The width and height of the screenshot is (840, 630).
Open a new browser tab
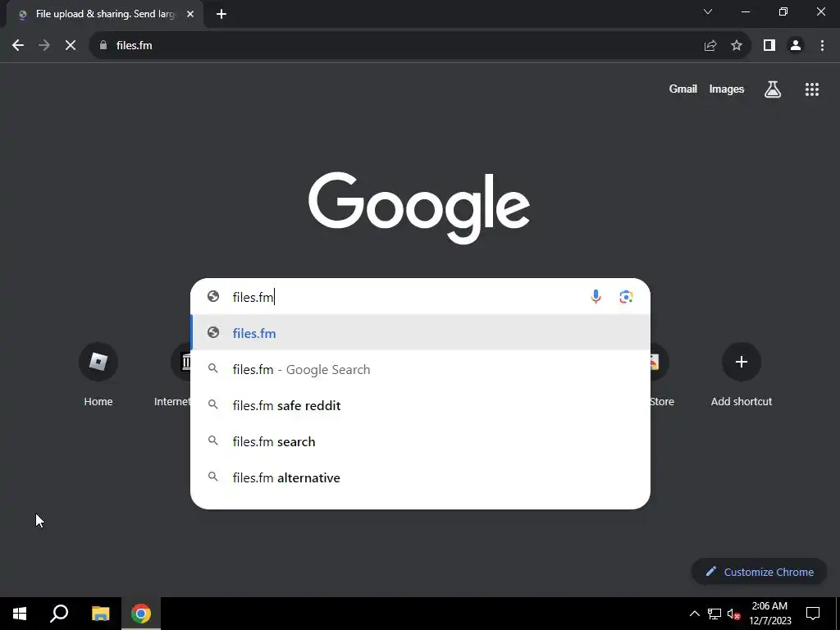point(221,14)
